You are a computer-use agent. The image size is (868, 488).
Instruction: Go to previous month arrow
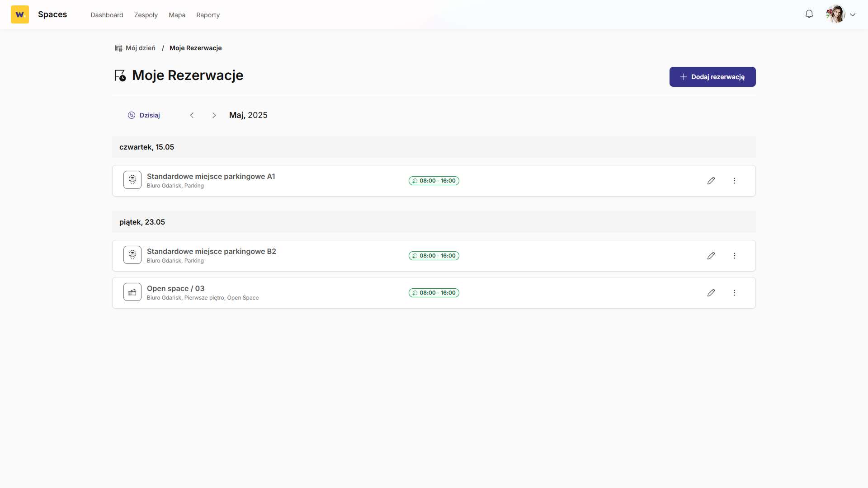click(192, 115)
